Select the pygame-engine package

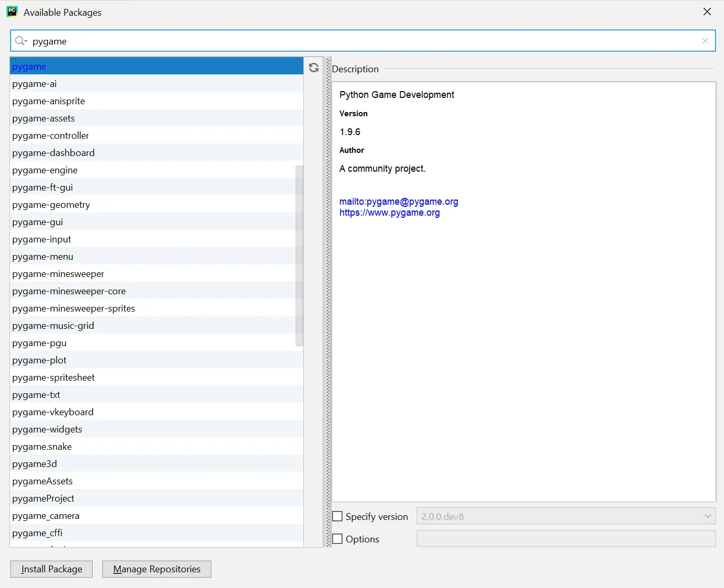coord(157,170)
